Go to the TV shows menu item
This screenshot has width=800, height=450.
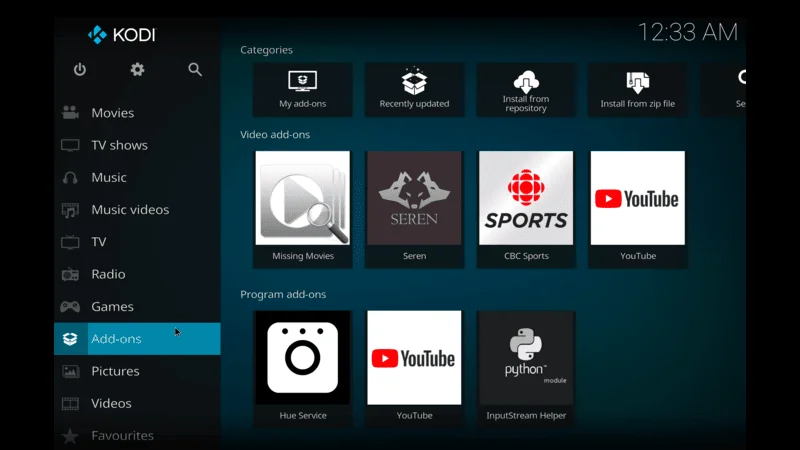click(x=137, y=145)
